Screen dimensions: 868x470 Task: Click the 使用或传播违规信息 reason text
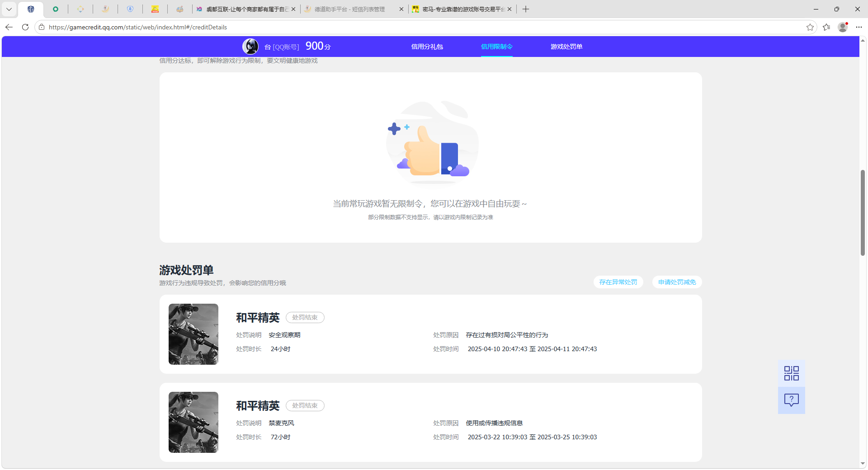click(494, 423)
